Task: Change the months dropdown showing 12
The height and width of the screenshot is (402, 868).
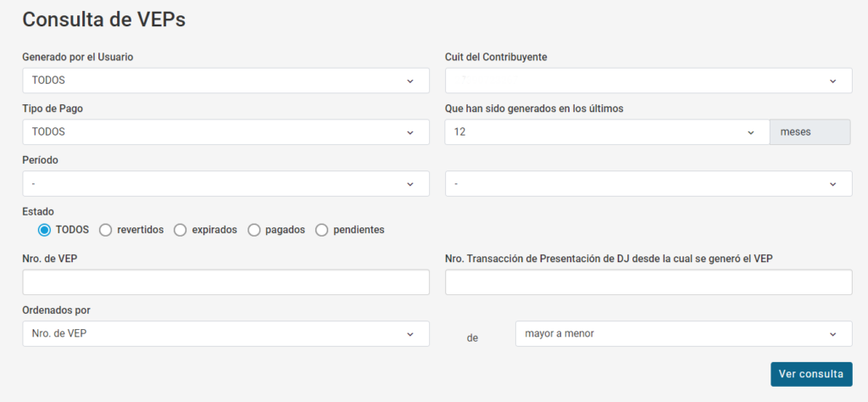Action: click(x=606, y=132)
